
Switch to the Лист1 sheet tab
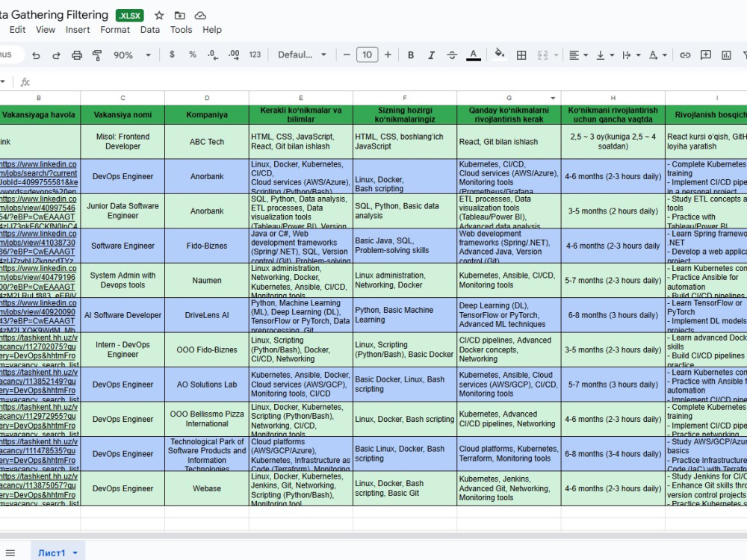point(51,553)
